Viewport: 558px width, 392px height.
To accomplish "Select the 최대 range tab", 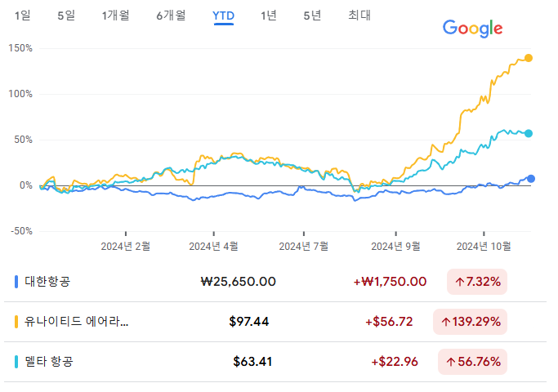I will point(359,16).
